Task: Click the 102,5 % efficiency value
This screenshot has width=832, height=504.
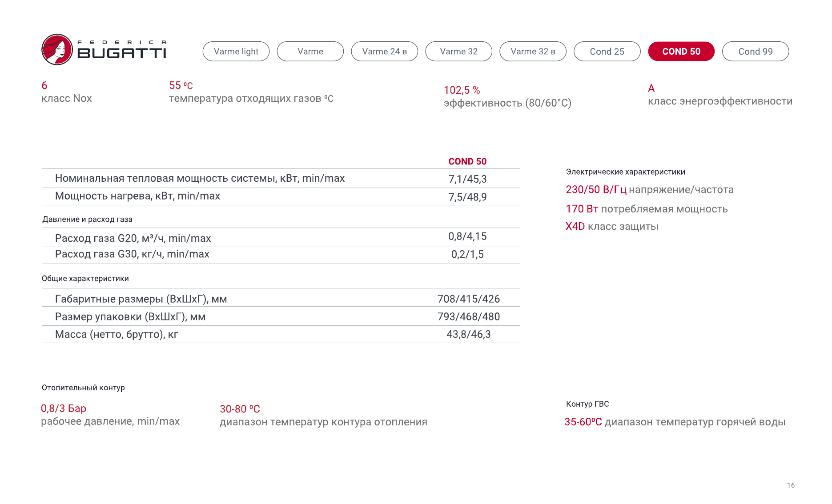Action: (x=462, y=90)
